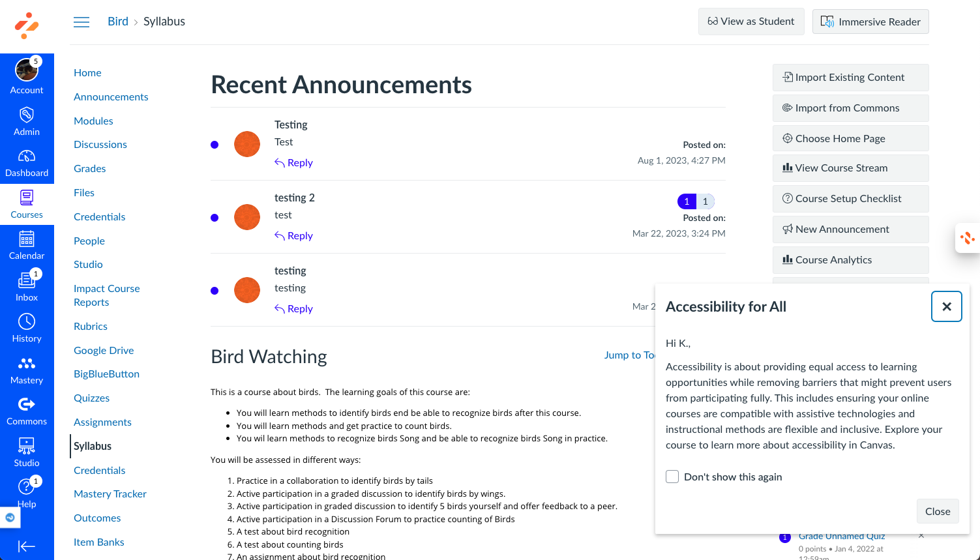Select Modules in the course menu

tap(93, 121)
